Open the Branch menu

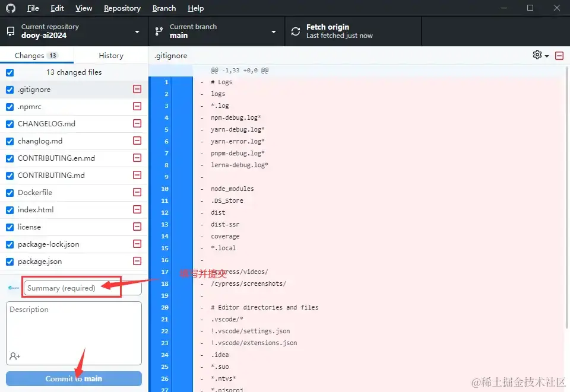pyautogui.click(x=164, y=8)
